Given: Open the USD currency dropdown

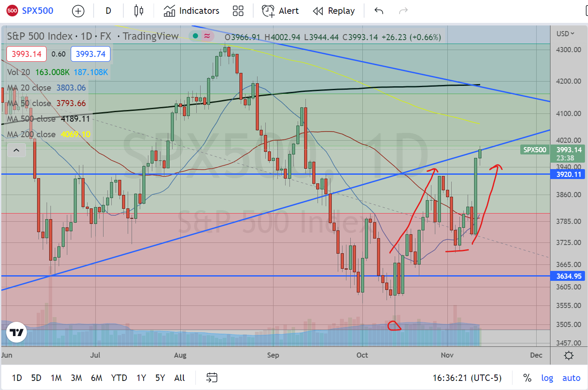Looking at the screenshot, I should (x=565, y=34).
